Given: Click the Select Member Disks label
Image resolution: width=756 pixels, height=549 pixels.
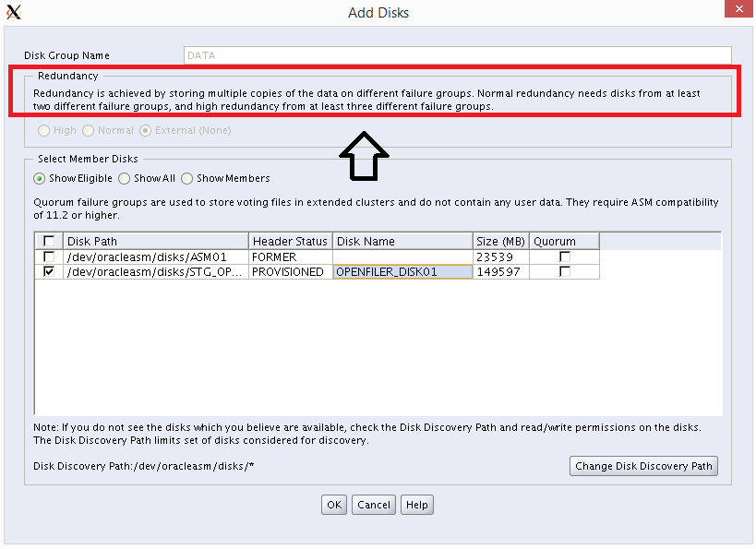Looking at the screenshot, I should (x=88, y=159).
